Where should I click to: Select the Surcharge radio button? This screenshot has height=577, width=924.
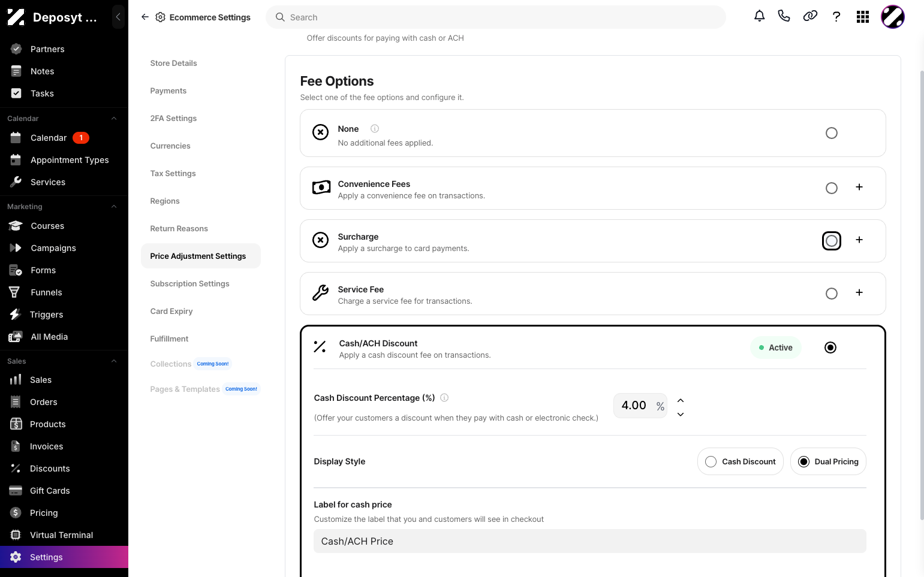point(832,241)
